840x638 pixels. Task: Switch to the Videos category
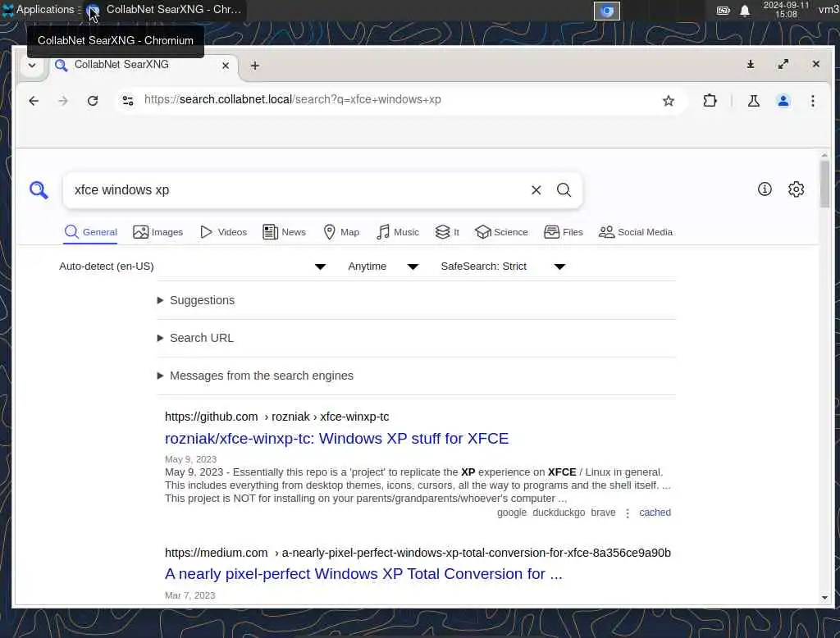point(223,233)
